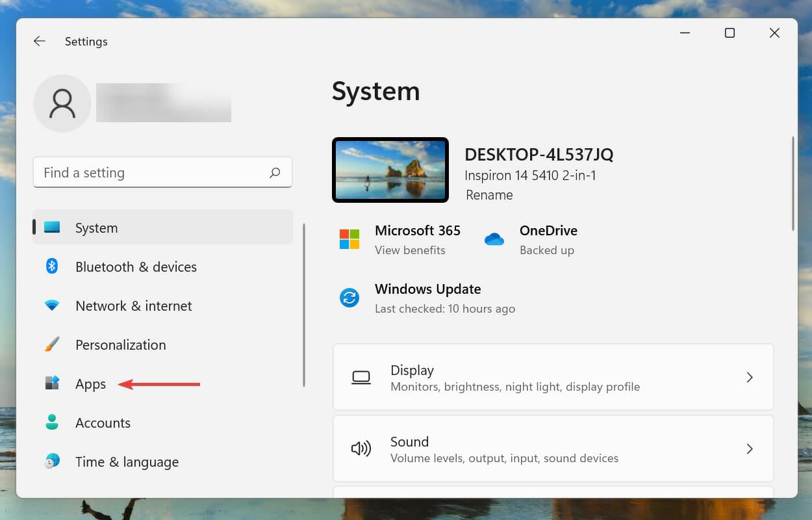This screenshot has width=812, height=520.
Task: Open the System category
Action: click(163, 227)
